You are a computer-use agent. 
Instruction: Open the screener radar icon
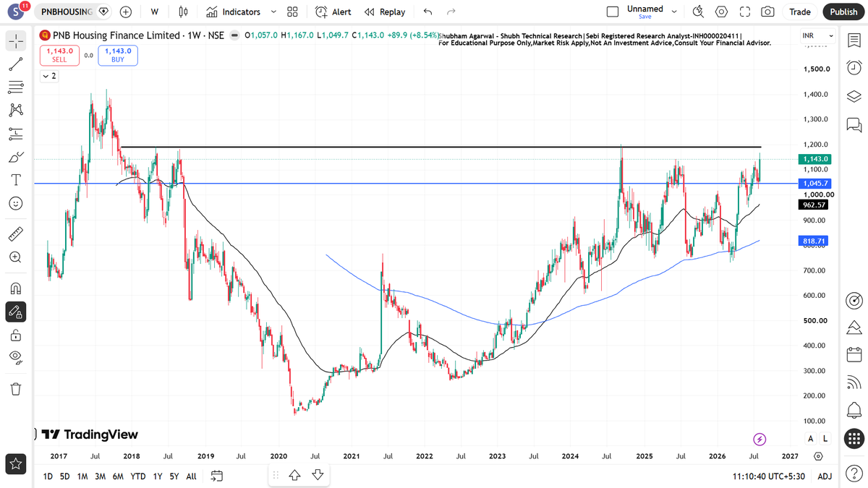[854, 301]
